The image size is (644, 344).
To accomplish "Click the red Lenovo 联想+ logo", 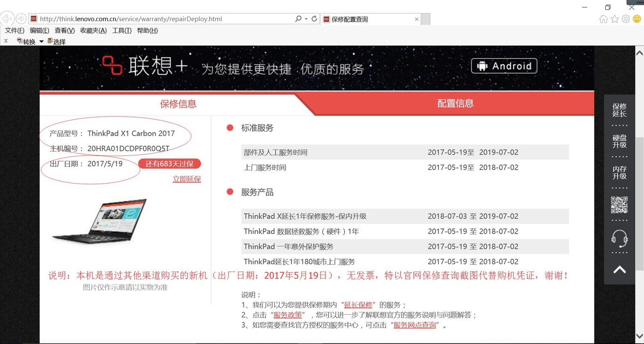I will point(145,66).
